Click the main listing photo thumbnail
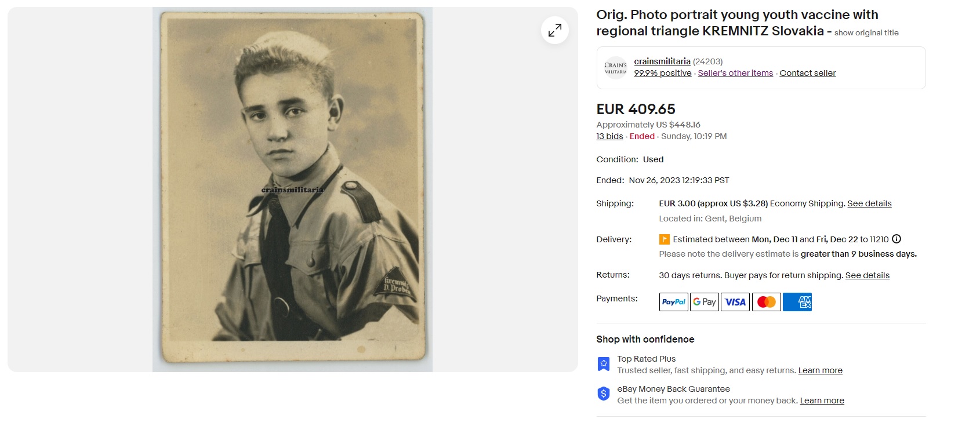The width and height of the screenshot is (980, 426). pos(292,190)
